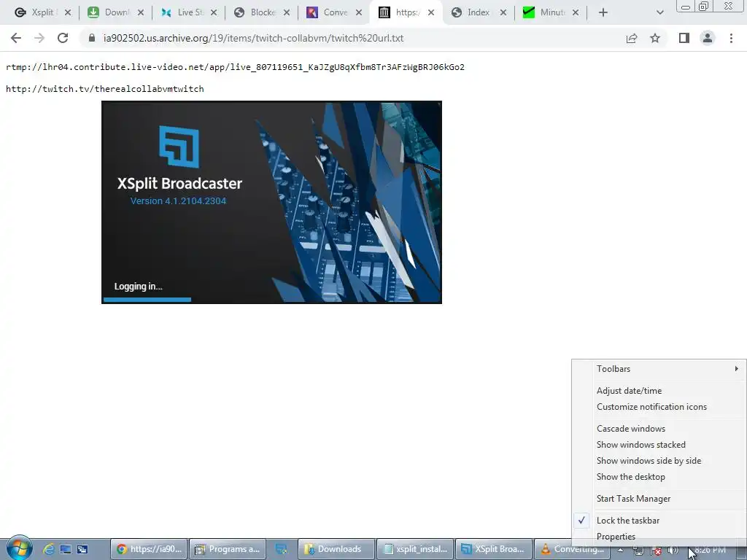Open xsplit_instal... text file taskbar button
This screenshot has height=560, width=747.
(414, 549)
